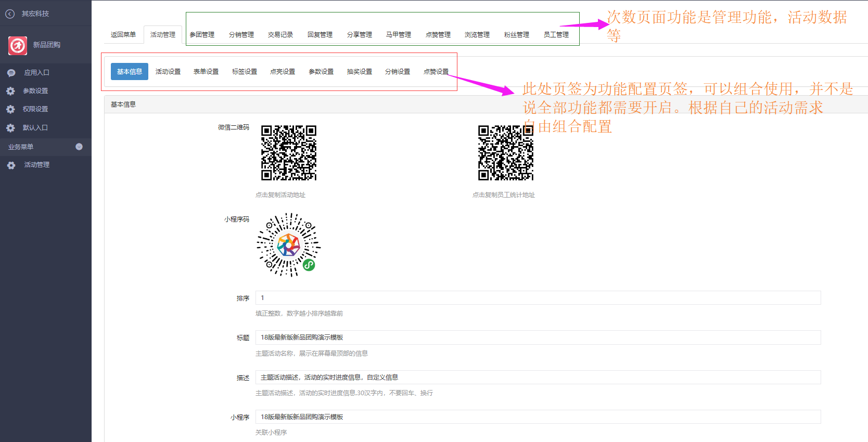The height and width of the screenshot is (442, 868).
Task: Go to the 马甲管理 tab
Action: click(399, 35)
